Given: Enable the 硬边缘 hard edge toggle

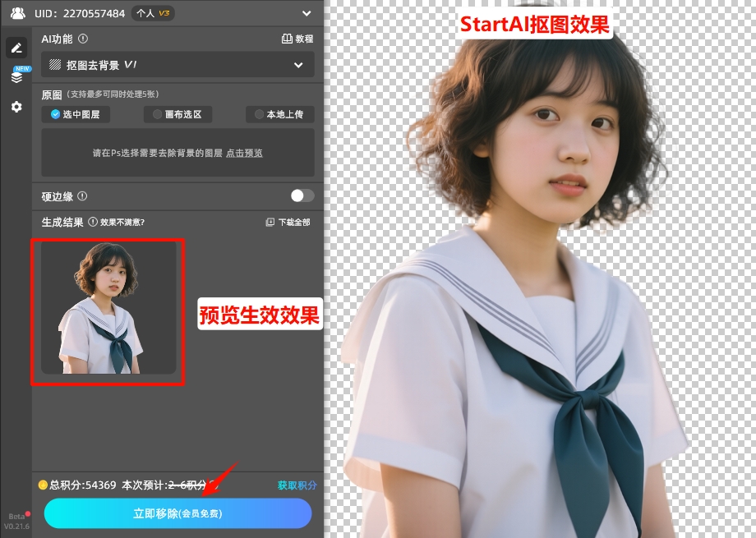Looking at the screenshot, I should coord(301,195).
